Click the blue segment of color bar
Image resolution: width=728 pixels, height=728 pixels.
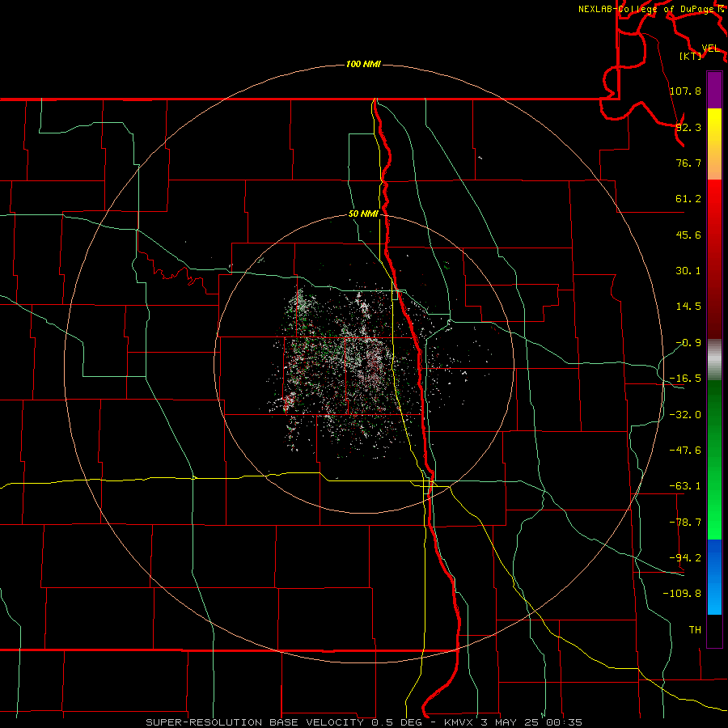[714, 577]
